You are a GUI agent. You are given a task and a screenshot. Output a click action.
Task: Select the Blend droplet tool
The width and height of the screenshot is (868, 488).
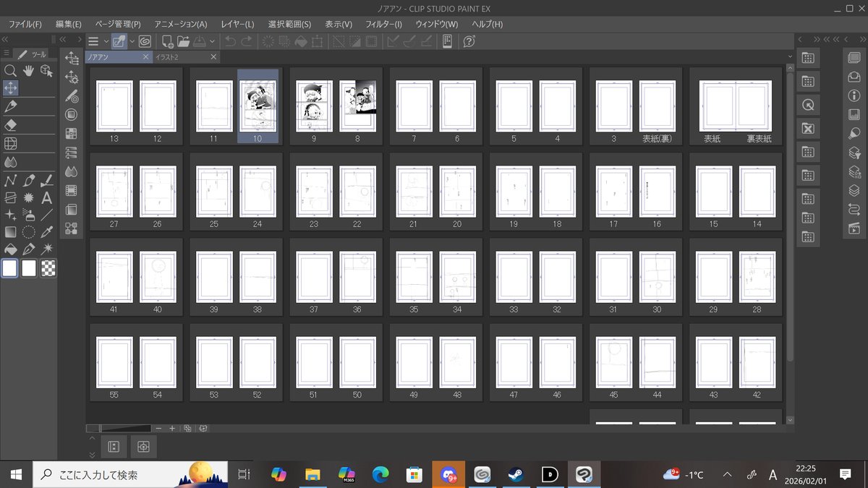[x=10, y=162]
